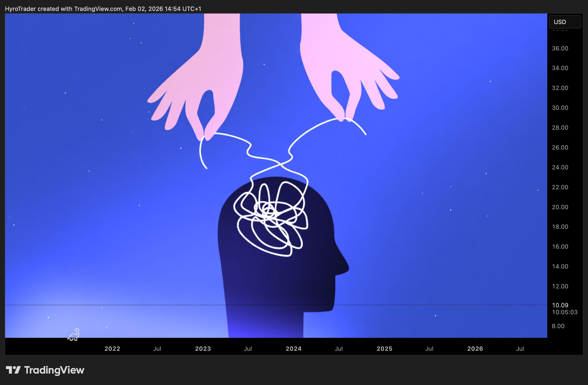This screenshot has width=588, height=385.
Task: Click the HyroTrader TradingView.com header text
Action: tap(103, 9)
